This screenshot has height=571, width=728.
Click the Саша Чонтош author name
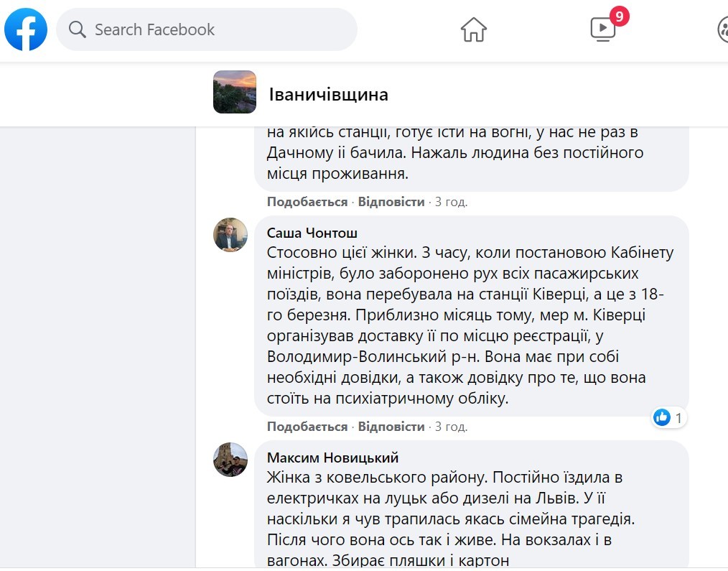(x=312, y=233)
